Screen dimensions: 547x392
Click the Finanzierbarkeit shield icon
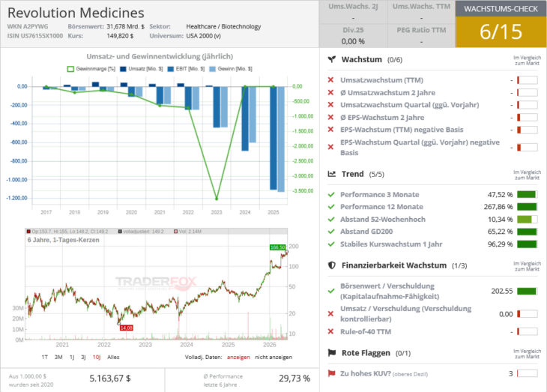332,265
